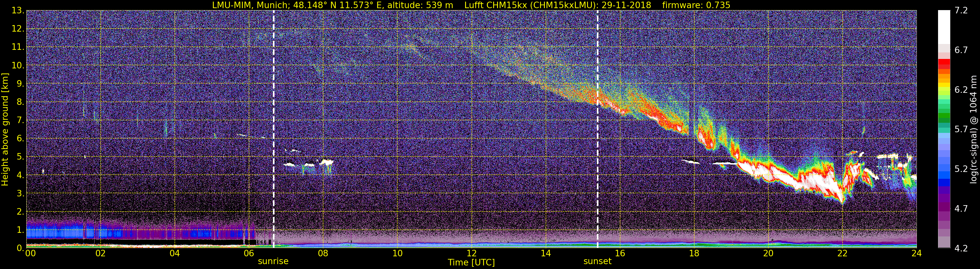Click the 20 tick on the time axis
980x269 pixels.
(768, 253)
